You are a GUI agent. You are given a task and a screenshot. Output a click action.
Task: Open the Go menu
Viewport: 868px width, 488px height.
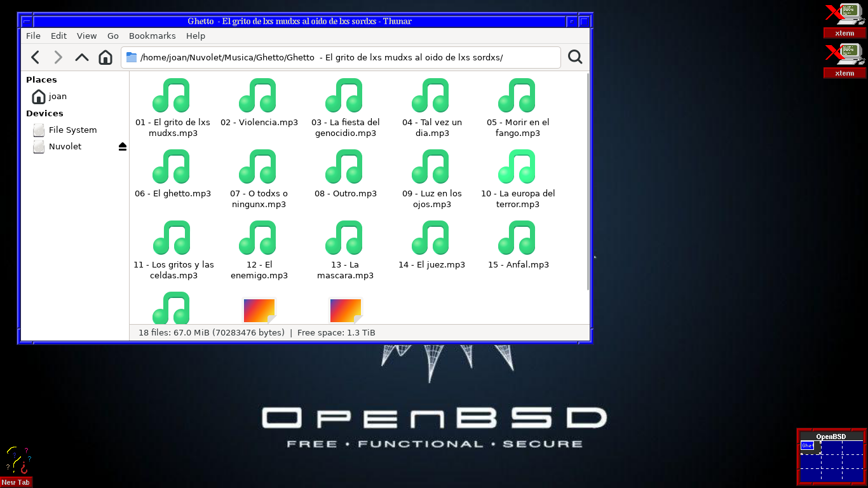(x=113, y=36)
